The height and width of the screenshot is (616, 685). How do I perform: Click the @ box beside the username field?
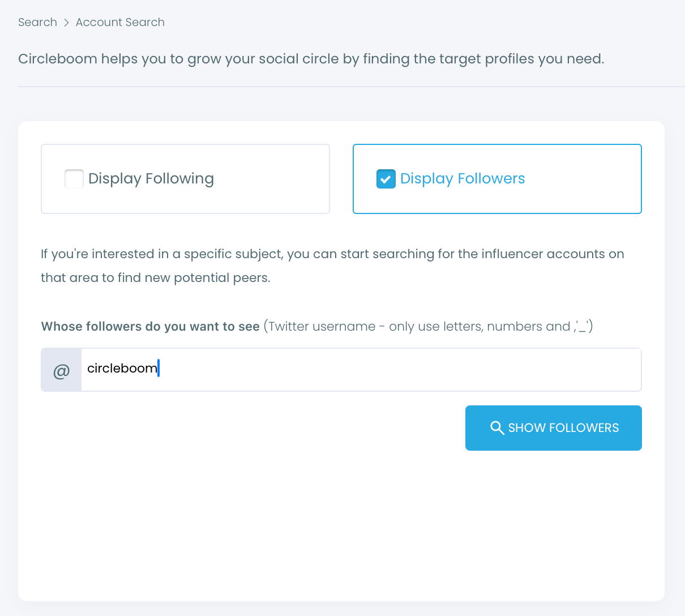tap(61, 369)
